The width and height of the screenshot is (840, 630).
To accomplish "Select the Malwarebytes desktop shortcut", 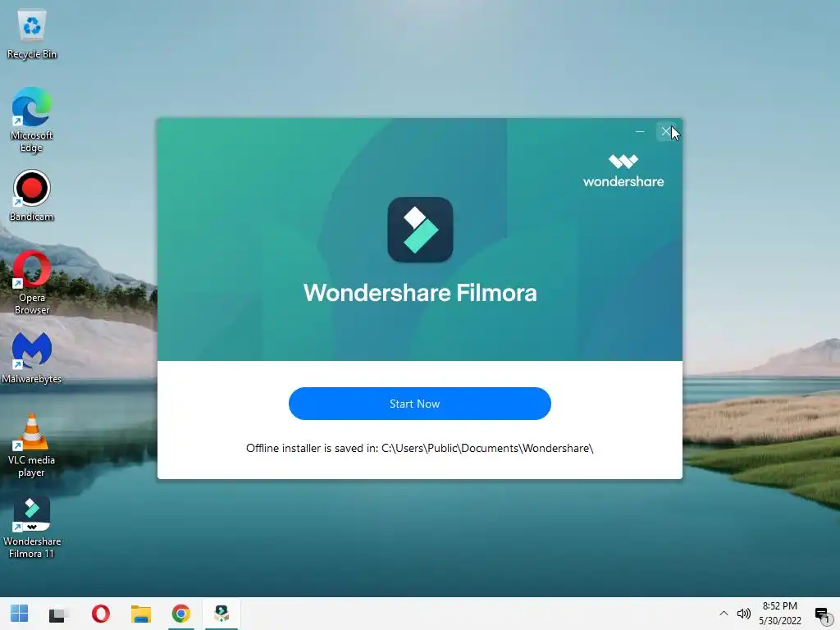I will pos(32,358).
